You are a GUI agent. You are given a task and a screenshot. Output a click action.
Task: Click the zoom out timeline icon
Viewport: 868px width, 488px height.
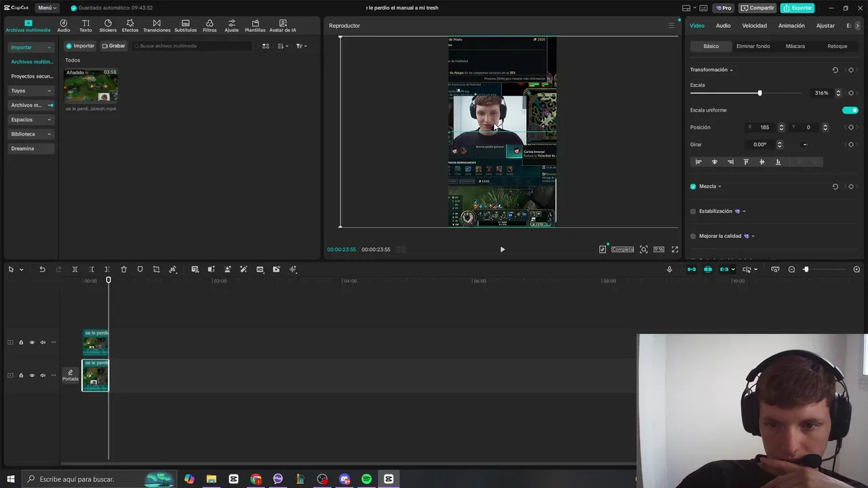point(791,269)
